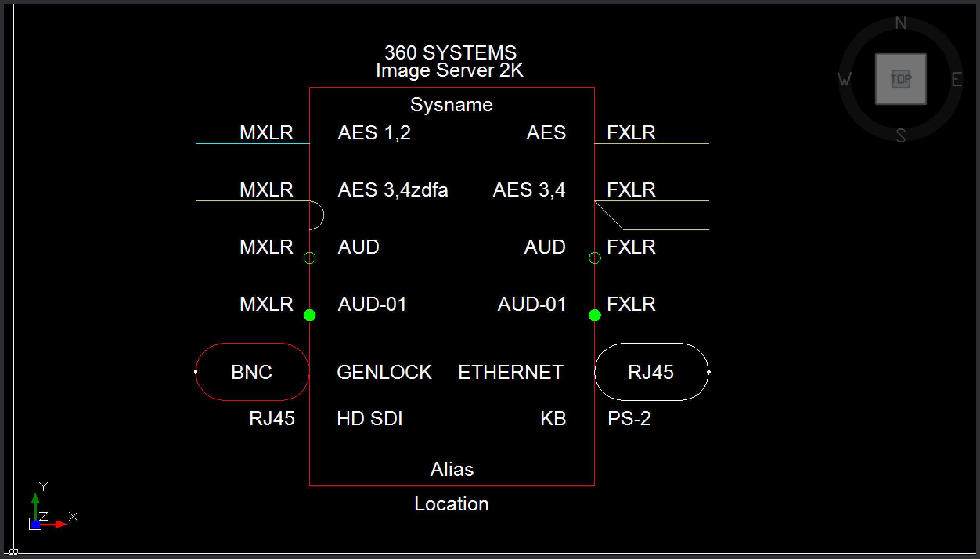Click the 'GENLOCK' port label
The image size is (980, 559).
point(384,372)
